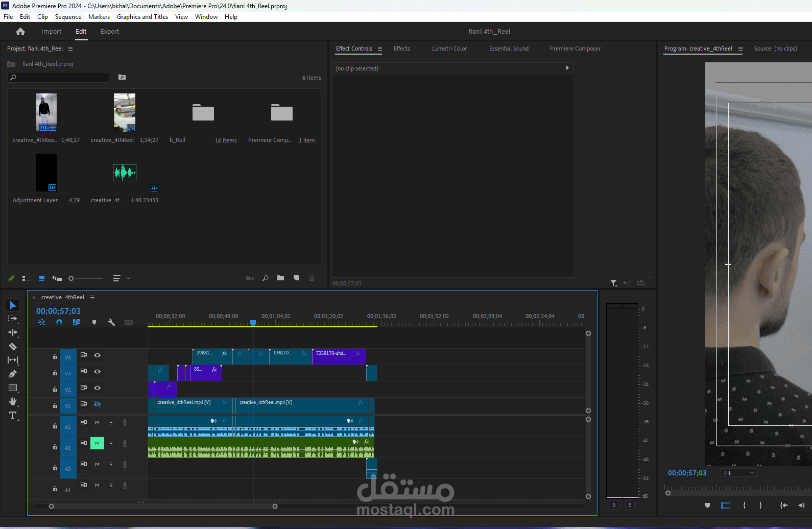Viewport: 812px width, 529px height.
Task: Mute audio track A1
Action: (x=97, y=422)
